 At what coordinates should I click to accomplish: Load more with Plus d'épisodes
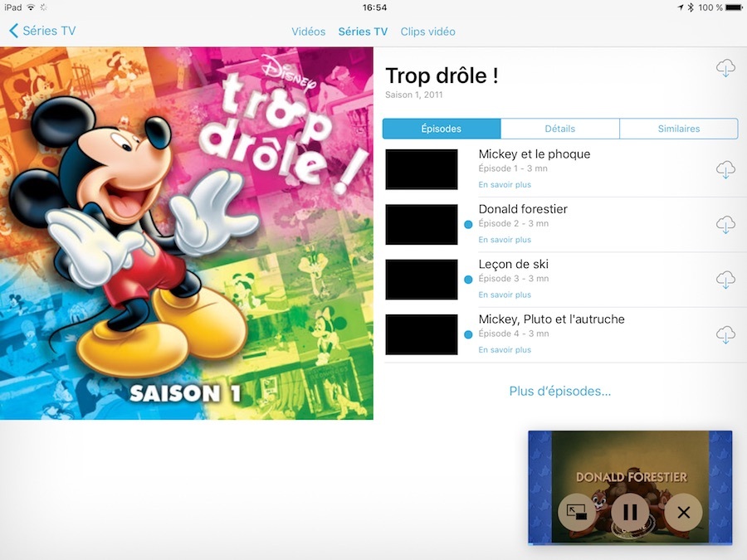[x=559, y=392]
